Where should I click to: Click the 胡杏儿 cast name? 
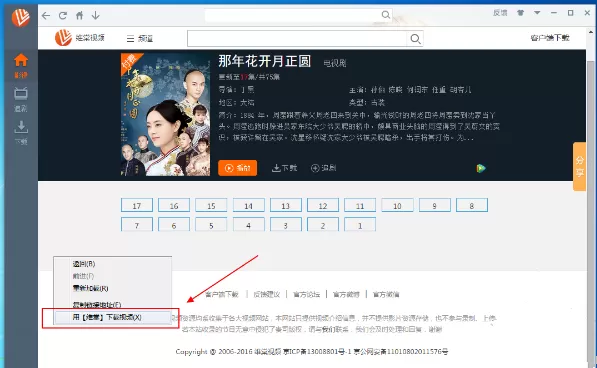coord(460,90)
